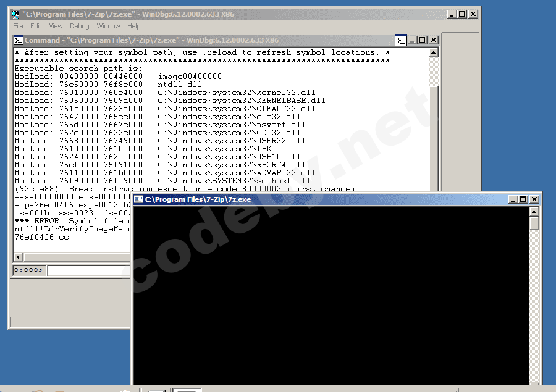Open the Help menu in WinDbg
This screenshot has height=392, width=556.
(133, 26)
